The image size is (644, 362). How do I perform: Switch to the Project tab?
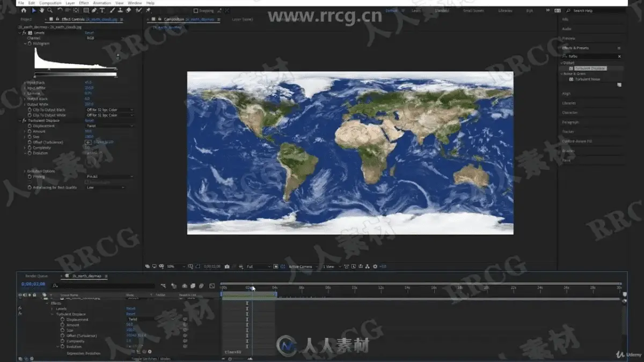click(26, 20)
